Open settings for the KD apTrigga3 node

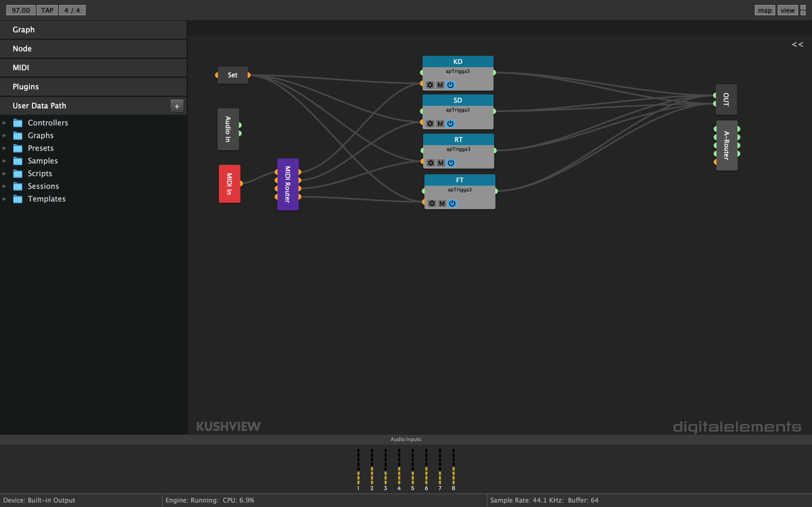pyautogui.click(x=430, y=85)
